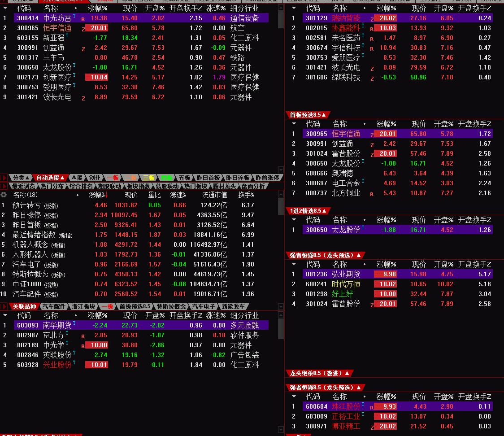Click the R marker in 珠江股份 row
The width and height of the screenshot is (504, 436).
(x=372, y=408)
